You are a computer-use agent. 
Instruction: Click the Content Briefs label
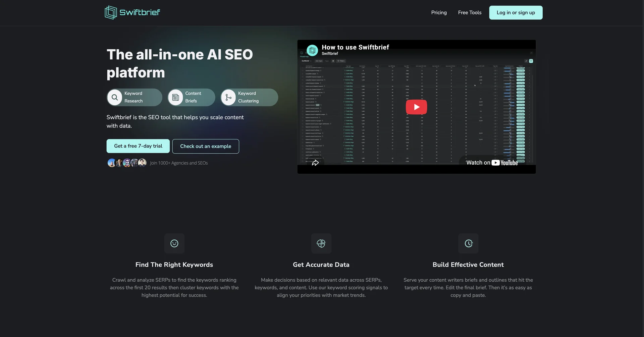193,97
